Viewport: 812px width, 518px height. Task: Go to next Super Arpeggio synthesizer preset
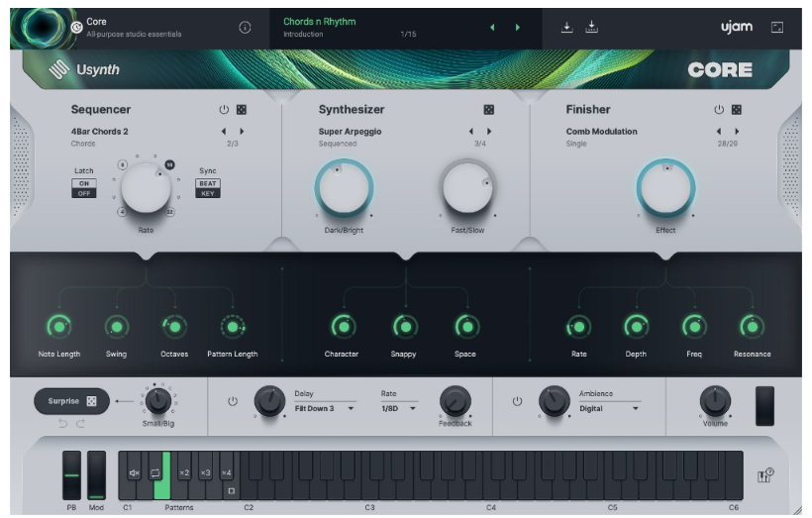pyautogui.click(x=488, y=131)
